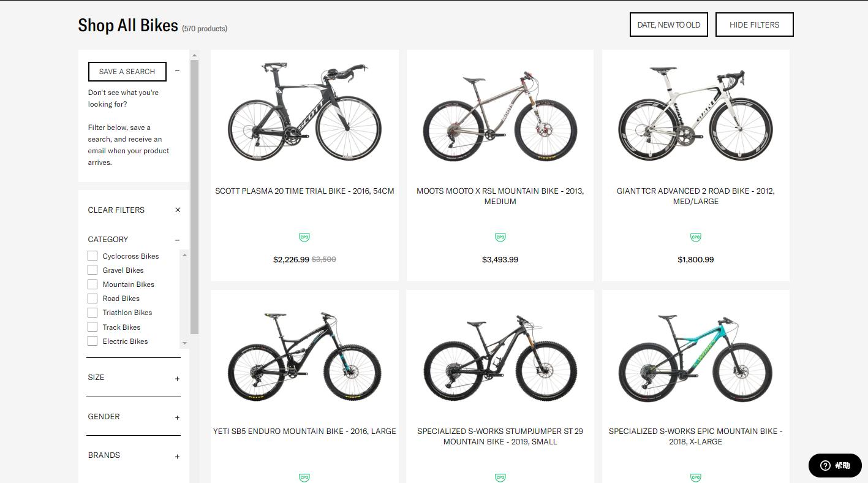The image size is (868, 483).
Task: Click the CPO badge under S-Works Epic
Action: (695, 477)
